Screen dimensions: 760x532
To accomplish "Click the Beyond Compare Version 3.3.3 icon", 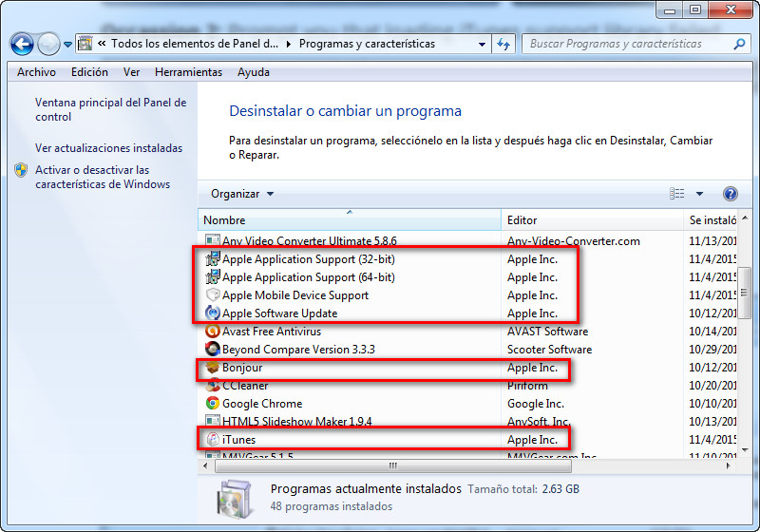I will coord(212,350).
